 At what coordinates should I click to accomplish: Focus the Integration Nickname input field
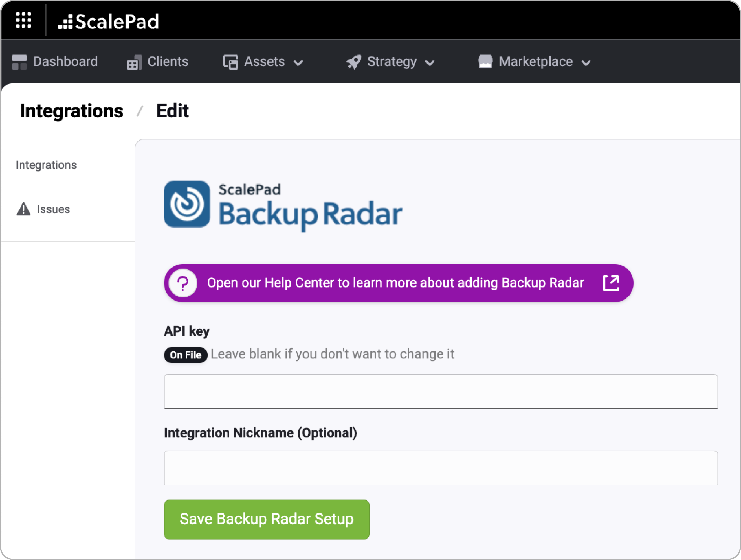pos(441,468)
